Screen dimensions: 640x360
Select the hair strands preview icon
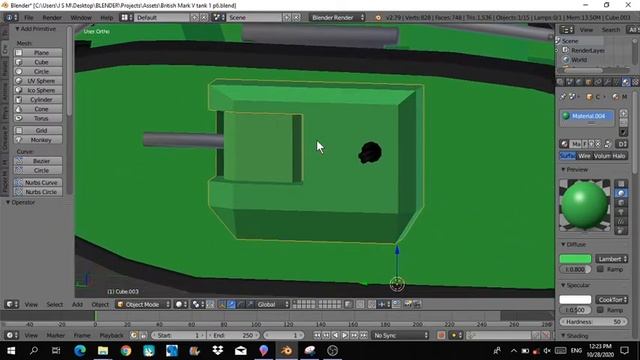click(x=621, y=222)
